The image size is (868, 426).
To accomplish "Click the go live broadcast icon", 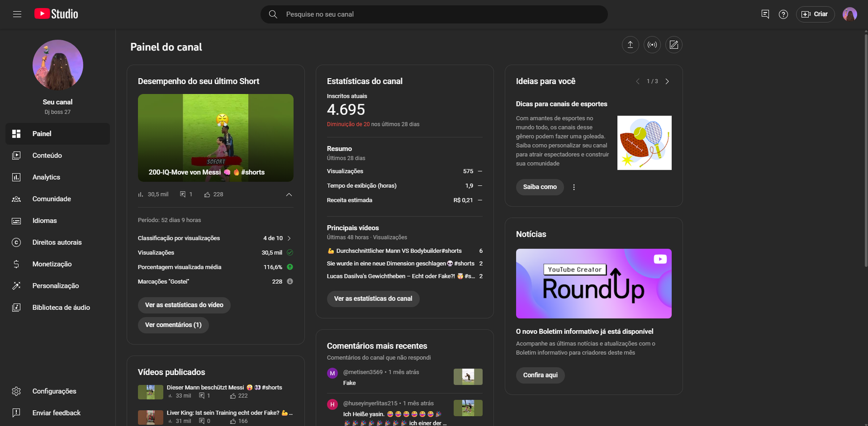I will click(x=652, y=45).
